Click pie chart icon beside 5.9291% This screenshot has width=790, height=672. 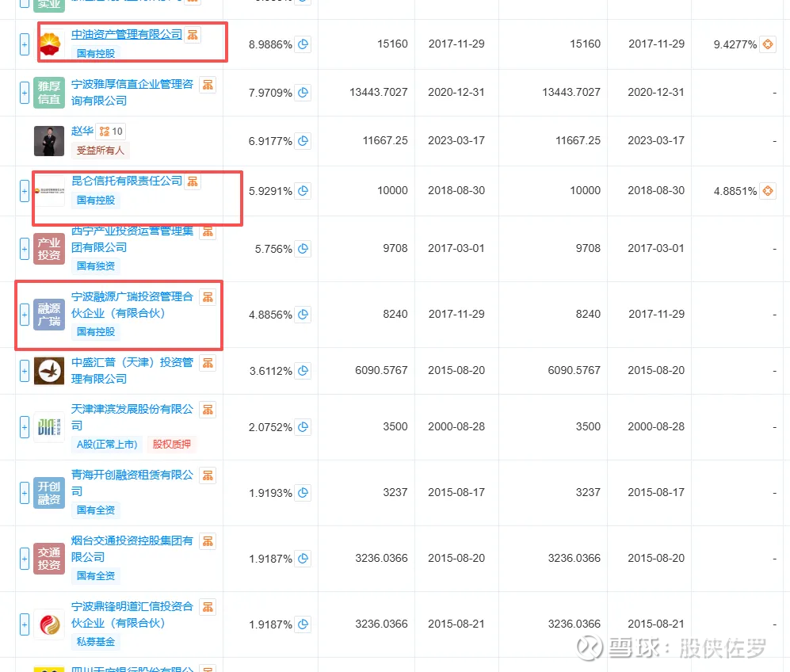tap(303, 191)
